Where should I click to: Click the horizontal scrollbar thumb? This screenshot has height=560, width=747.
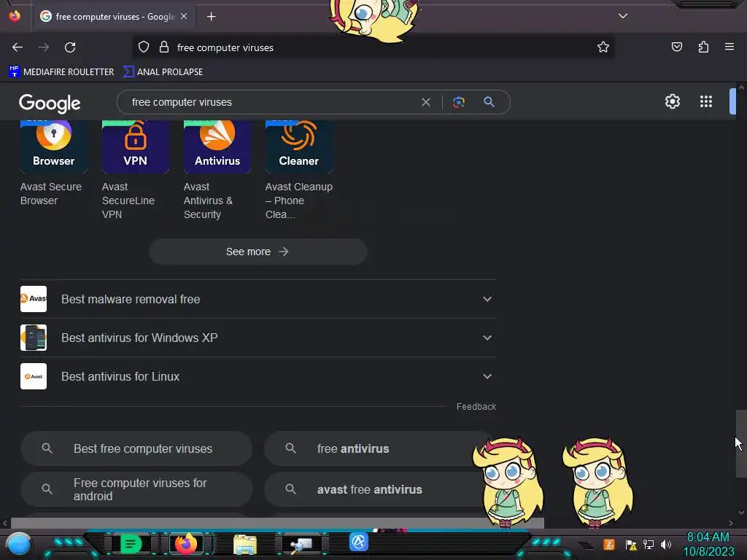coord(277,523)
